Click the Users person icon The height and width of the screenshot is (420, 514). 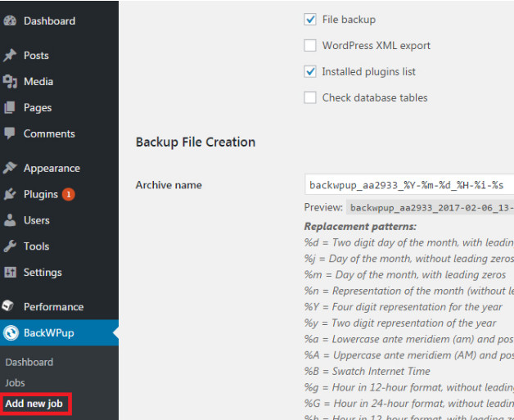click(10, 220)
